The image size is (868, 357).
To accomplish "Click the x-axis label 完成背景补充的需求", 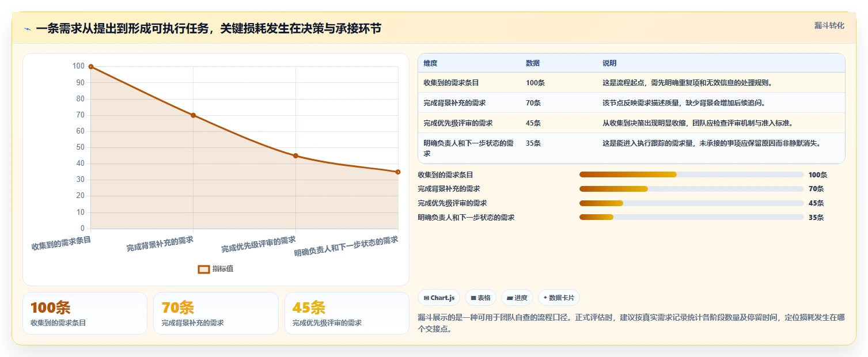I will 160,244.
